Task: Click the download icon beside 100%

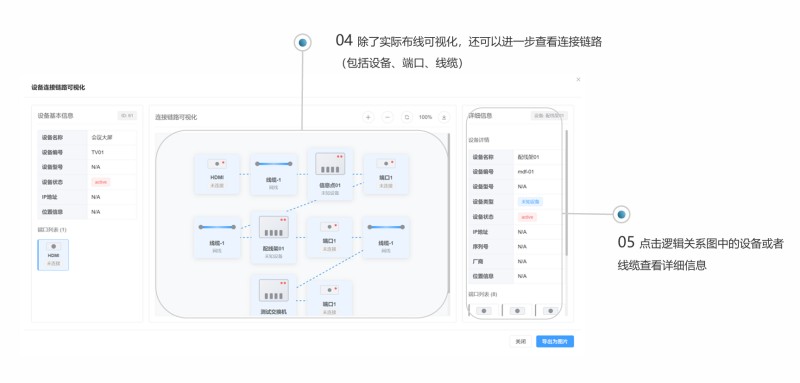Action: pyautogui.click(x=444, y=117)
